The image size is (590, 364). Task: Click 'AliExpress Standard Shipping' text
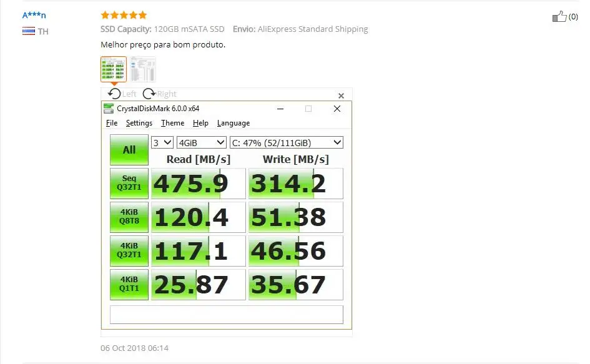pyautogui.click(x=313, y=29)
